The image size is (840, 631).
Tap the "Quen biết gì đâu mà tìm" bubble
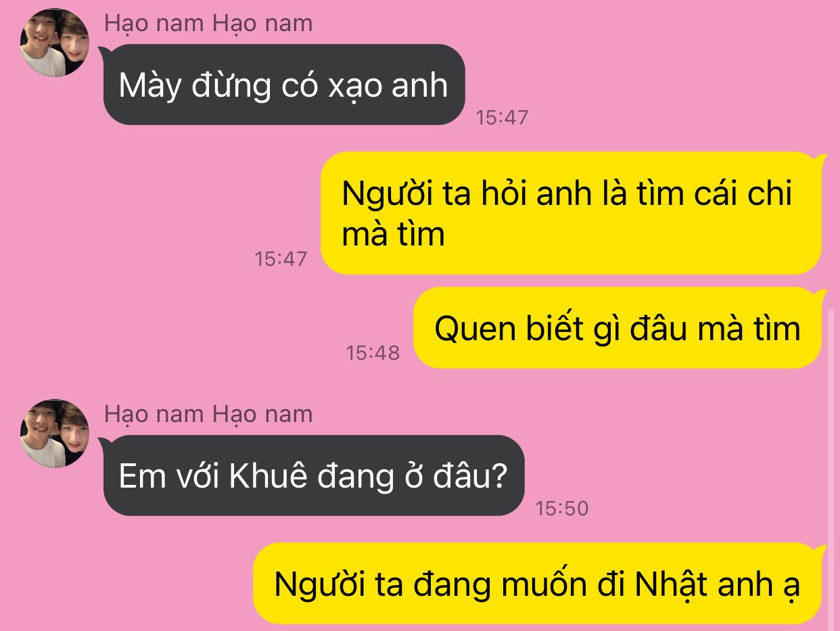[x=617, y=328]
